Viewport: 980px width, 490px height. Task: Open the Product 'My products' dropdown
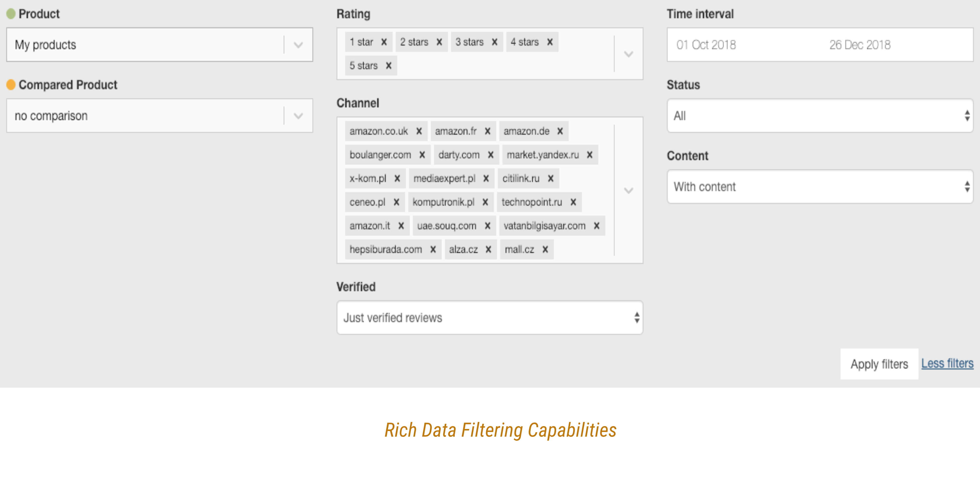[159, 45]
